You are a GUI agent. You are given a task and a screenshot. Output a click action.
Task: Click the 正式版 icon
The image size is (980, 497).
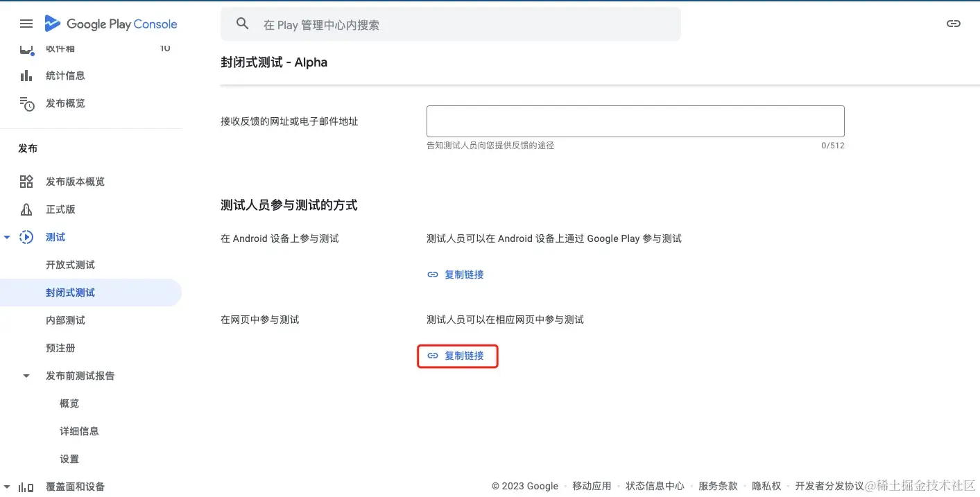point(26,209)
